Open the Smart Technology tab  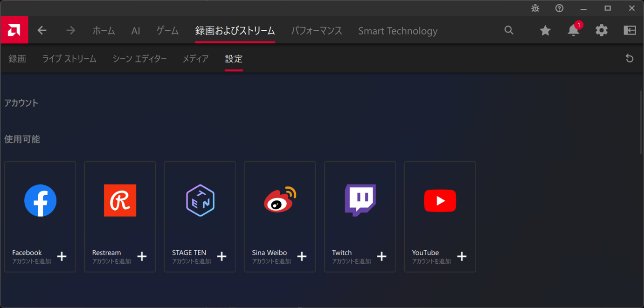pos(398,31)
